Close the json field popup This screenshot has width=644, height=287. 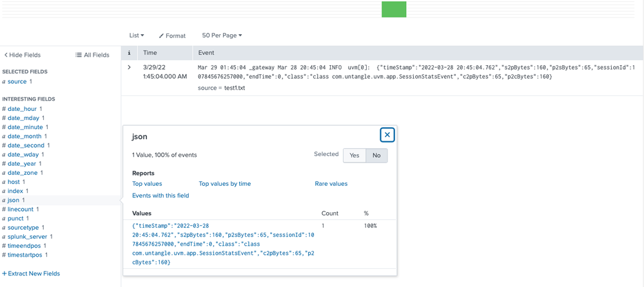point(387,135)
